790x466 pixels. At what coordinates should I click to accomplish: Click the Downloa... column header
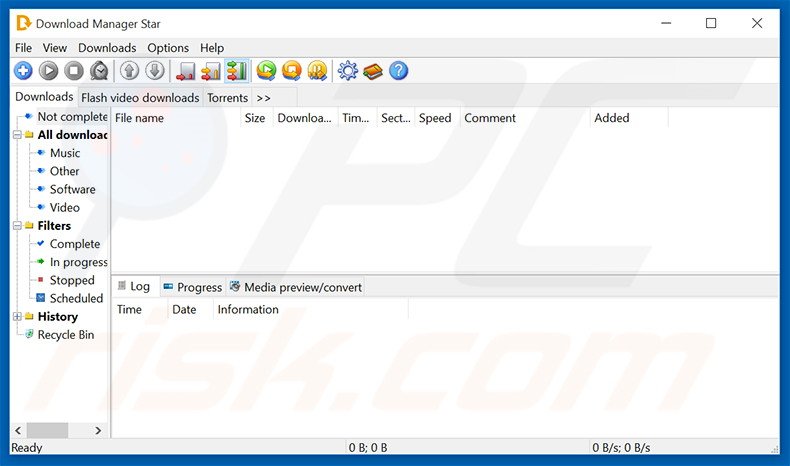306,118
